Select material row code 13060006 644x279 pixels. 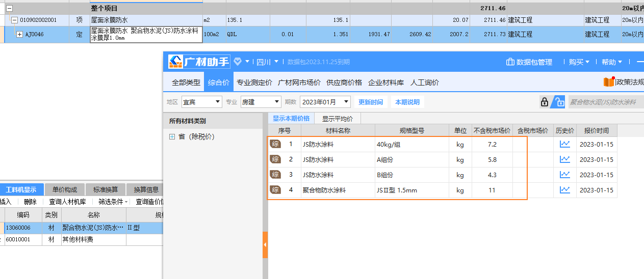(23, 228)
